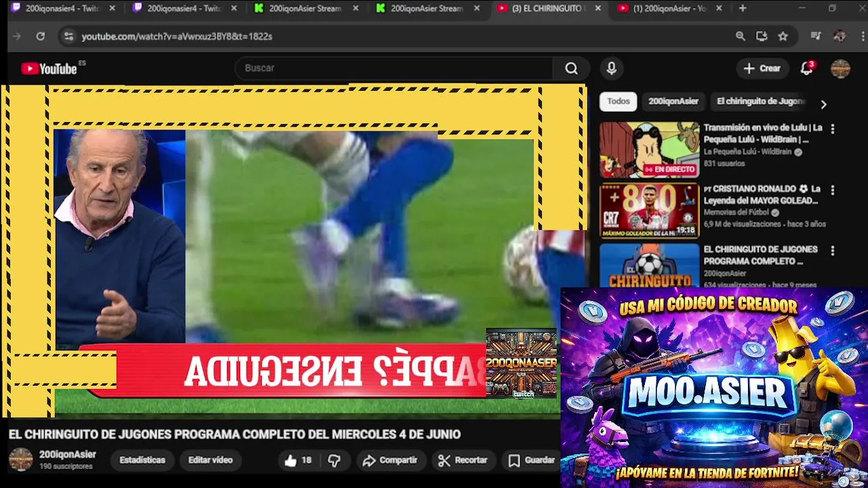Go to YouTube home via logo
Viewport: 868px width, 488px height.
[50, 68]
